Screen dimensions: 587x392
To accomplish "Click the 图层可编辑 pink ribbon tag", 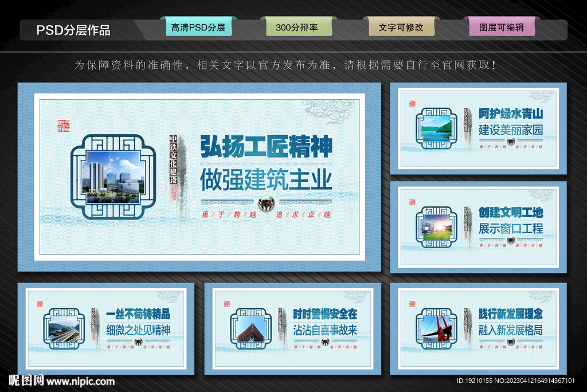I will (x=503, y=26).
